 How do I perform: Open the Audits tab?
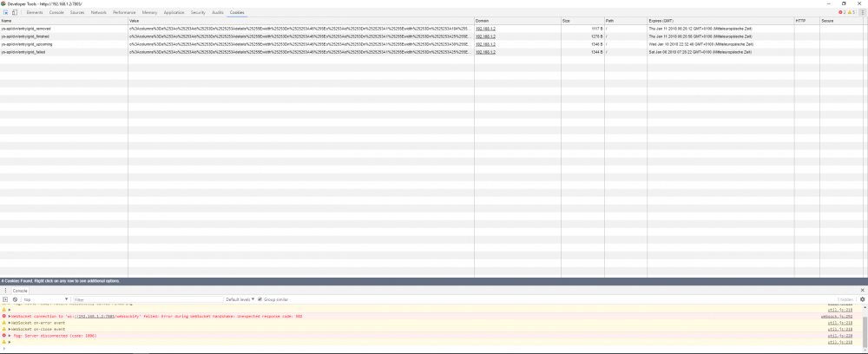point(218,12)
